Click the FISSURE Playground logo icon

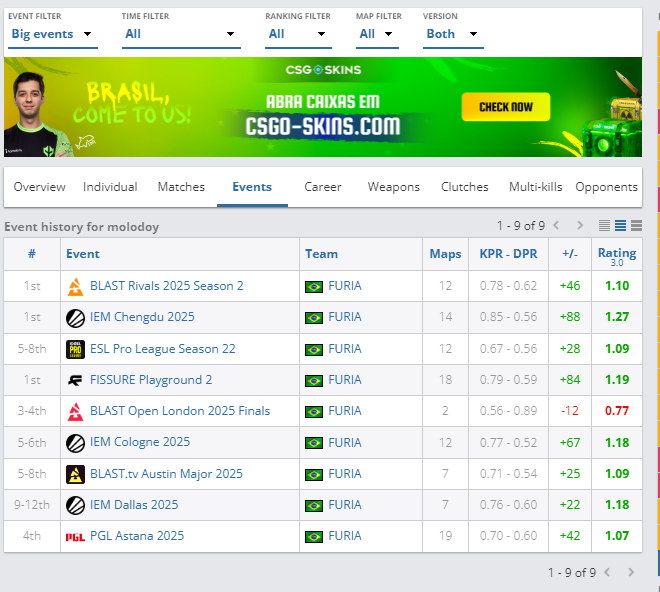coord(75,381)
